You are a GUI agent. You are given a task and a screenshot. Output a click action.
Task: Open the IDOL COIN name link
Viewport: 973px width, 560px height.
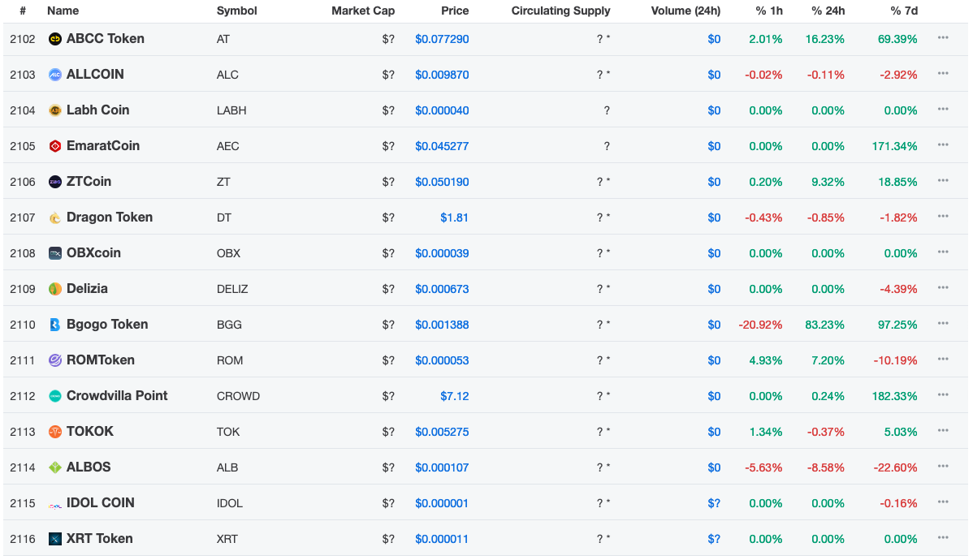pos(101,503)
